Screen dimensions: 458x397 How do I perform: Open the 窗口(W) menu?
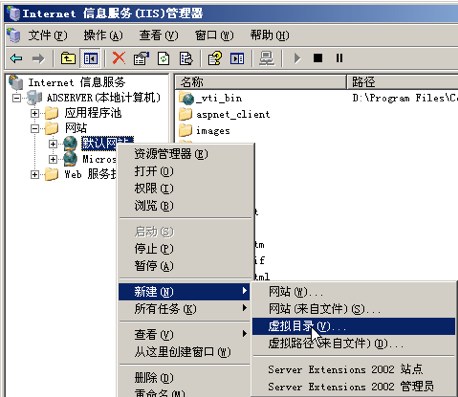point(214,35)
